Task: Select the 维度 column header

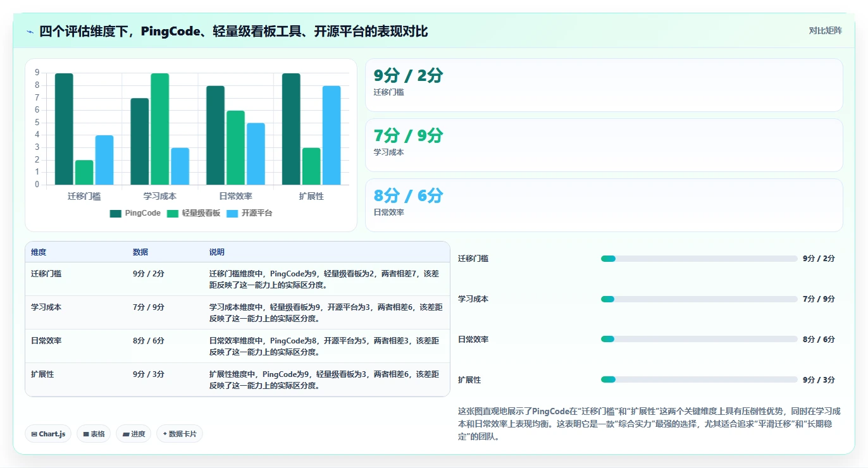Action: 39,252
